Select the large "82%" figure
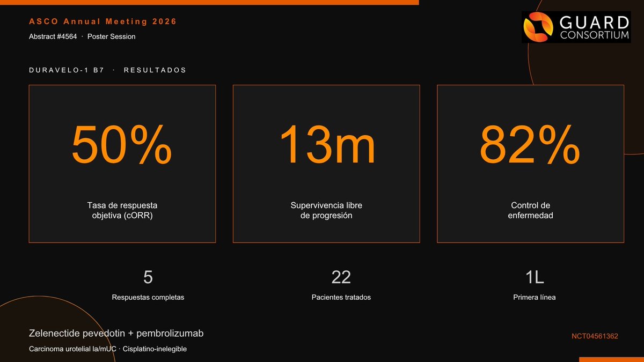 [x=530, y=145]
